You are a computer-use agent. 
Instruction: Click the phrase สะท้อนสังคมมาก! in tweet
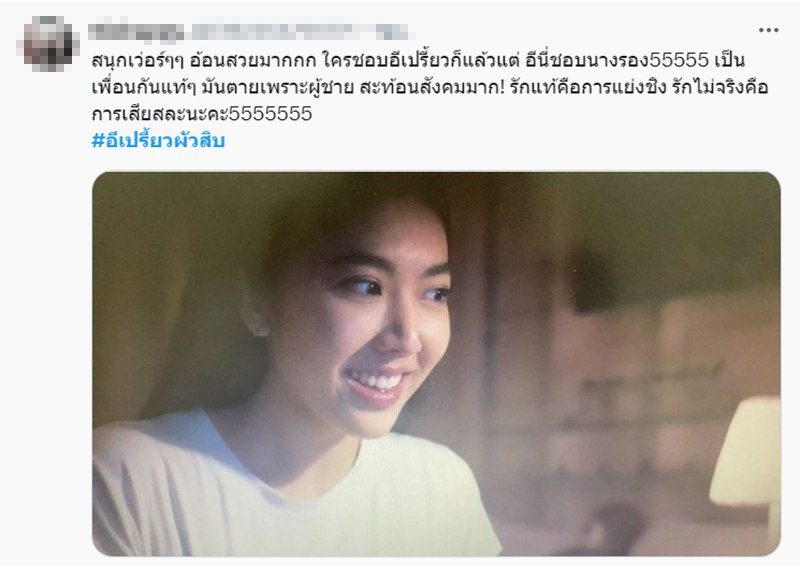(x=432, y=87)
